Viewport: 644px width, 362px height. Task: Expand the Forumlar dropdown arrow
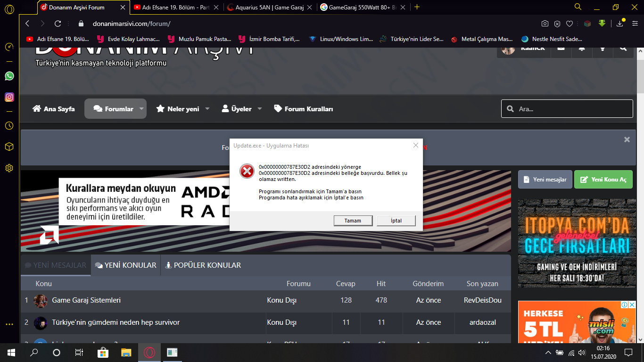coord(141,109)
